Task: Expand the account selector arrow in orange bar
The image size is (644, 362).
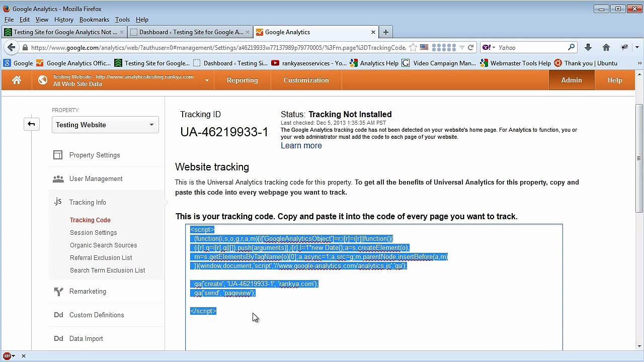Action: click(206, 80)
